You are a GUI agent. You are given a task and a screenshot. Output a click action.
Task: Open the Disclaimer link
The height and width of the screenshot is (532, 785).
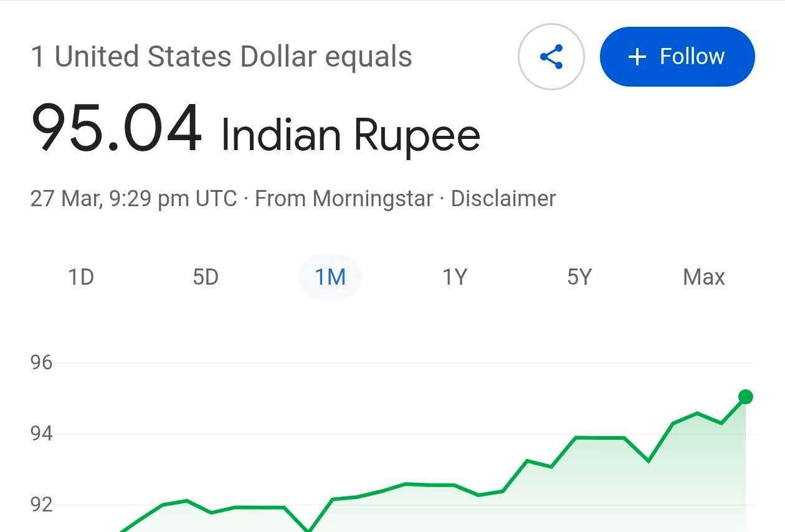point(503,199)
